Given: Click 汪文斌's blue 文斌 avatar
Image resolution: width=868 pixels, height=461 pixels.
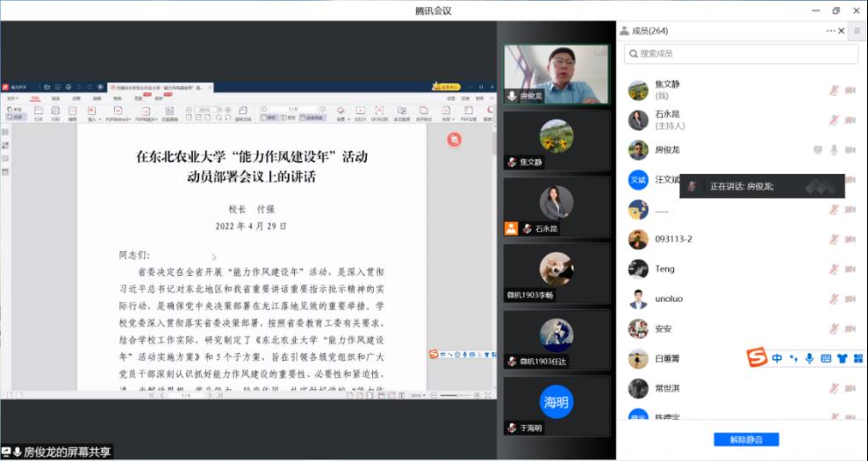Looking at the screenshot, I should 638,179.
